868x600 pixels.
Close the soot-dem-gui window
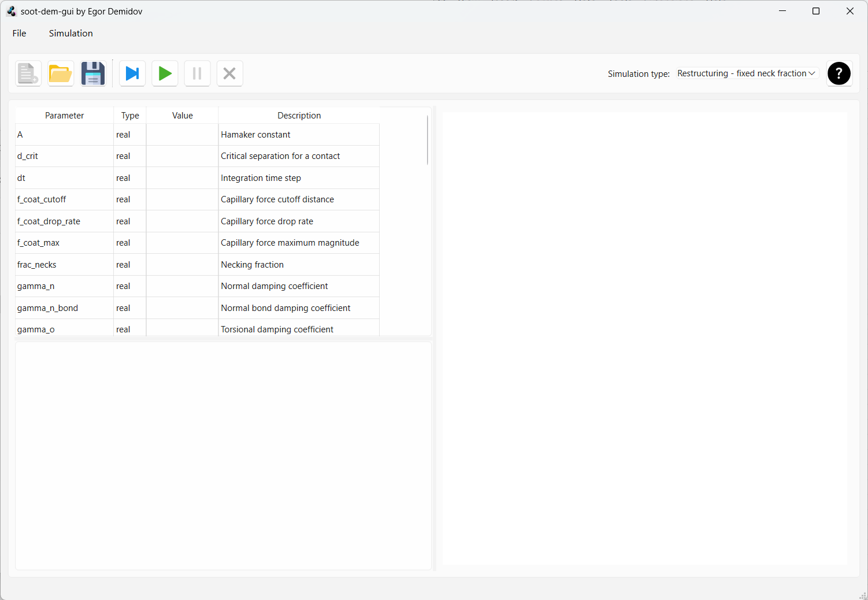[850, 11]
